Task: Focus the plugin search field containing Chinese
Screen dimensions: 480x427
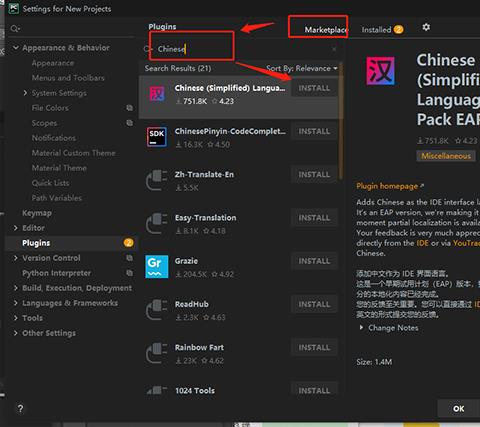Action: click(x=240, y=49)
